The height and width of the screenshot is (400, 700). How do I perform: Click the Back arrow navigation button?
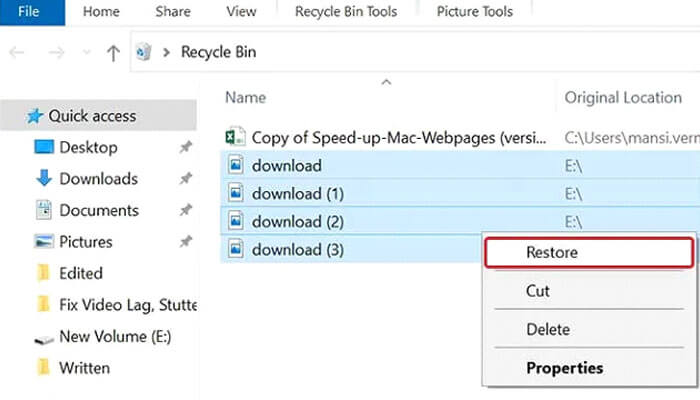17,53
